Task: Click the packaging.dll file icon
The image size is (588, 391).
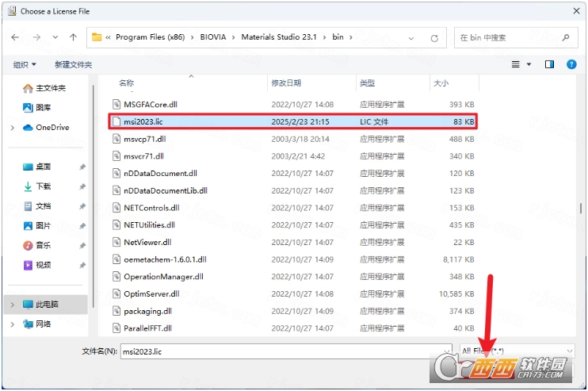Action: [116, 311]
